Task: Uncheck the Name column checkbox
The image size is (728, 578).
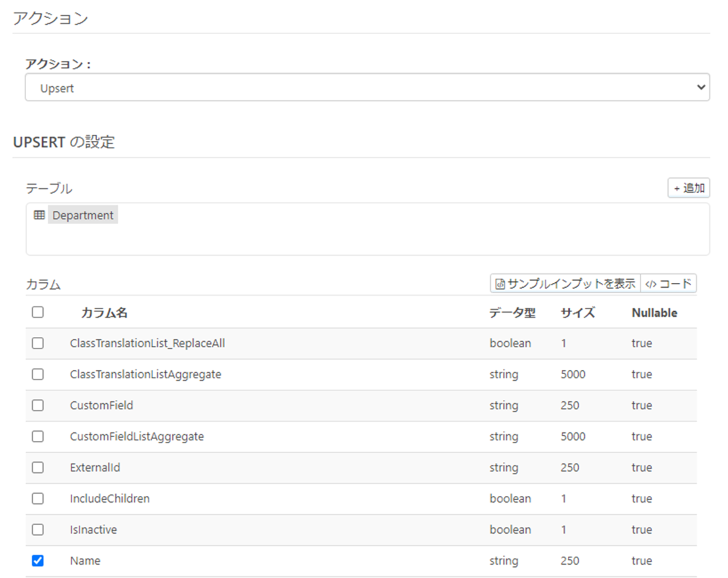Action: point(38,560)
